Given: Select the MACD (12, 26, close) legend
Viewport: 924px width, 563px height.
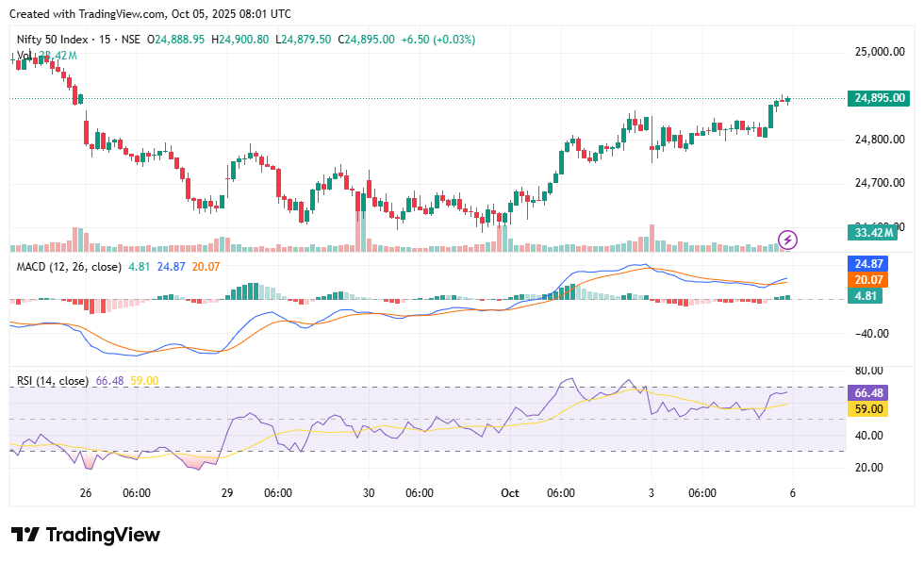Looking at the screenshot, I should coord(69,267).
